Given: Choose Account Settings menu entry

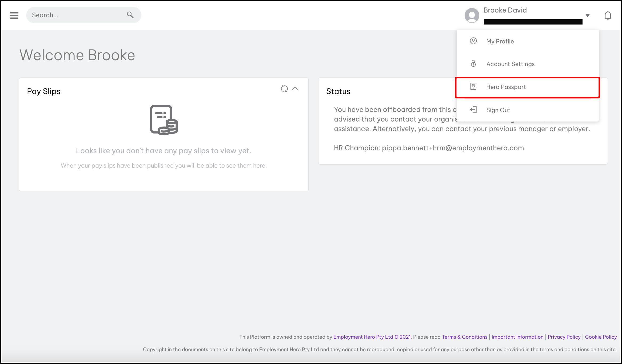Looking at the screenshot, I should (510, 64).
